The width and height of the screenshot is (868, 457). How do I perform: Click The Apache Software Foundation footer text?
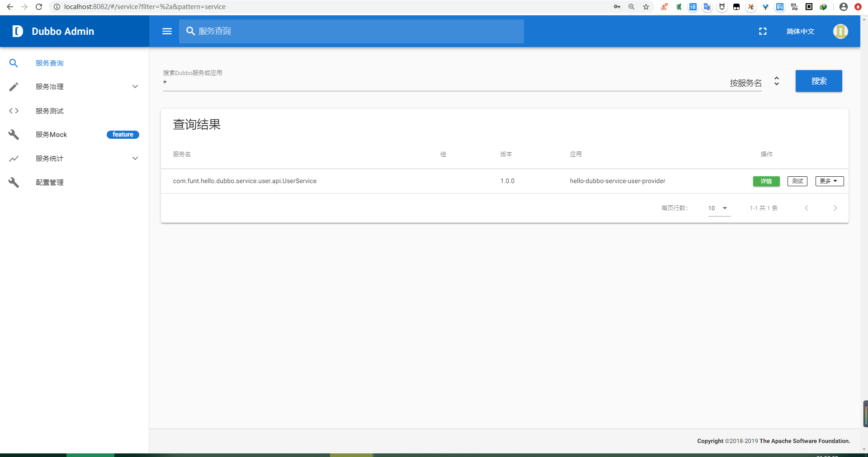[805, 441]
